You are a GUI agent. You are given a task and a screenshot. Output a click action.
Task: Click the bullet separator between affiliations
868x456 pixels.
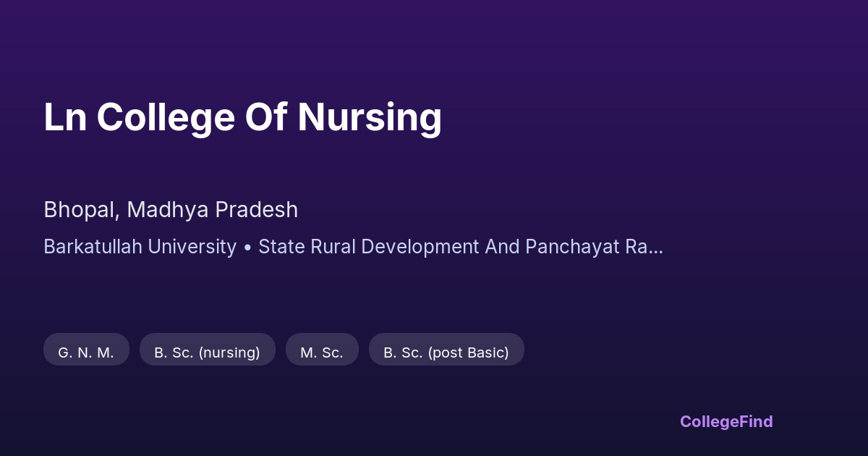(x=247, y=248)
